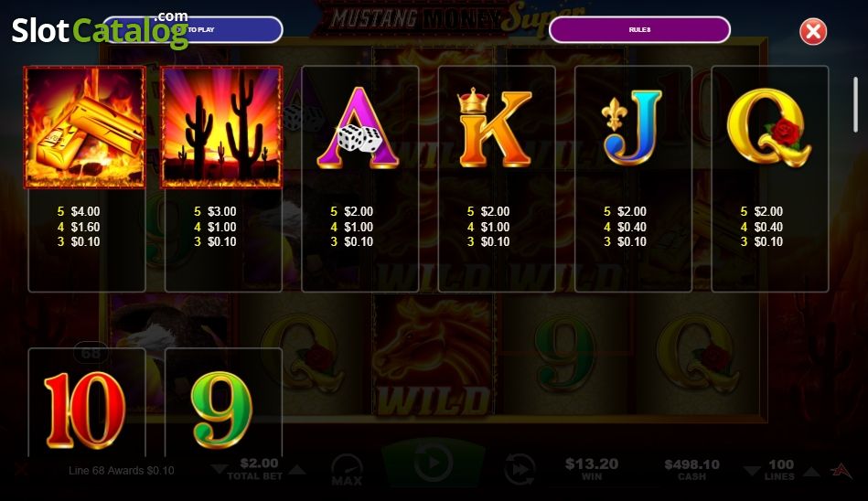Select the cactus sunset symbol
This screenshot has height=501, width=868.
[221, 127]
